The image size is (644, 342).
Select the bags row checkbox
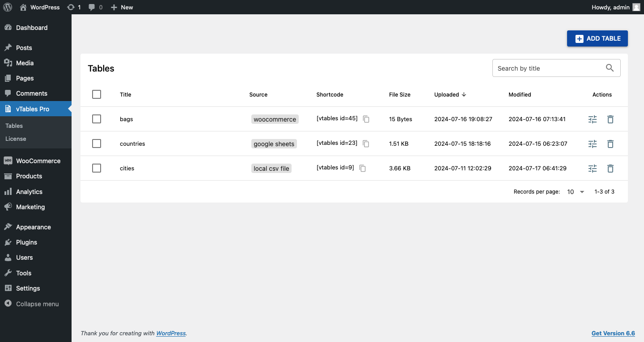[97, 119]
